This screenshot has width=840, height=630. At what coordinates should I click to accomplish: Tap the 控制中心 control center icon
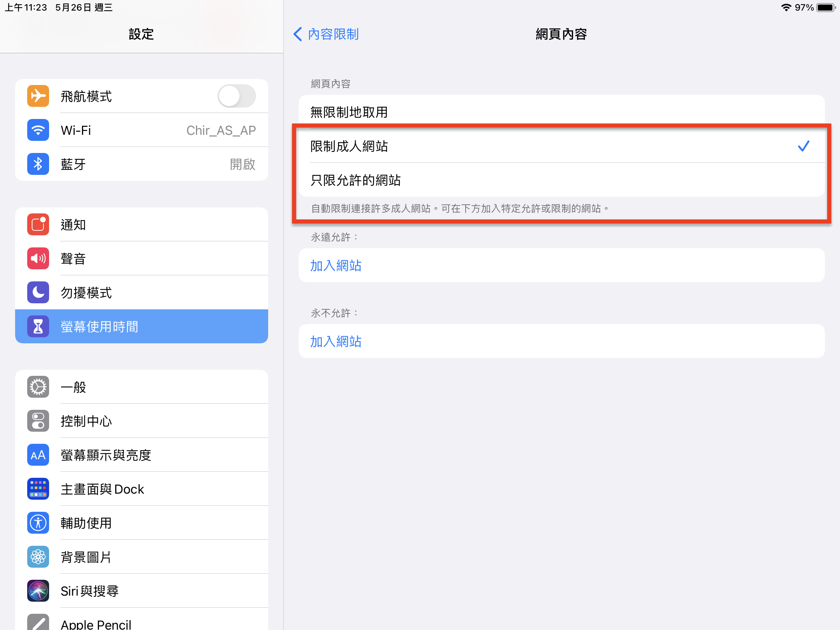(x=38, y=421)
